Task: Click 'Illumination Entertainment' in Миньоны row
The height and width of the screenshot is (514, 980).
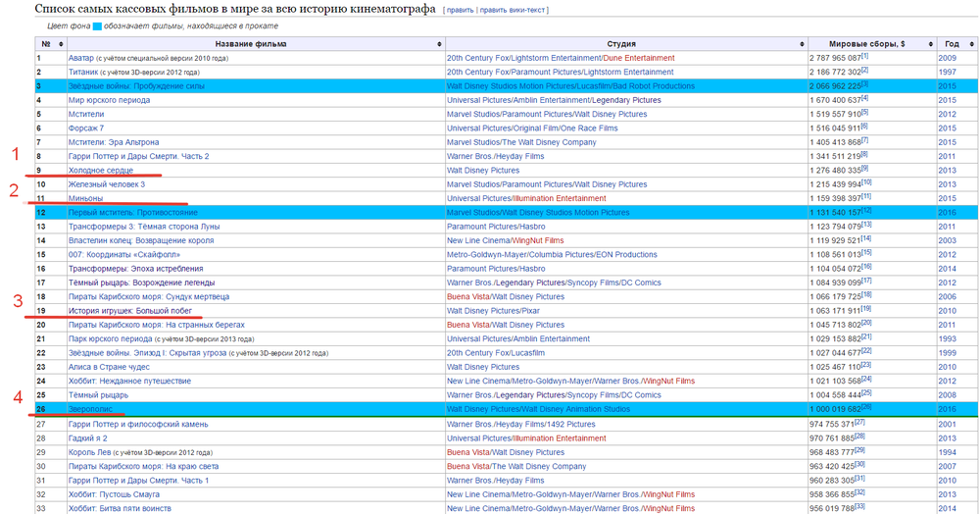Action: coord(560,198)
